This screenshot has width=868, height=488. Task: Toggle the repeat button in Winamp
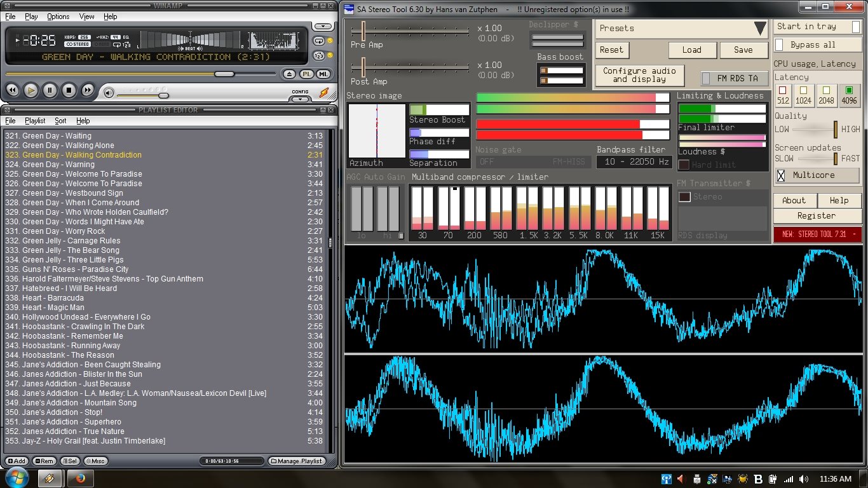coord(319,40)
